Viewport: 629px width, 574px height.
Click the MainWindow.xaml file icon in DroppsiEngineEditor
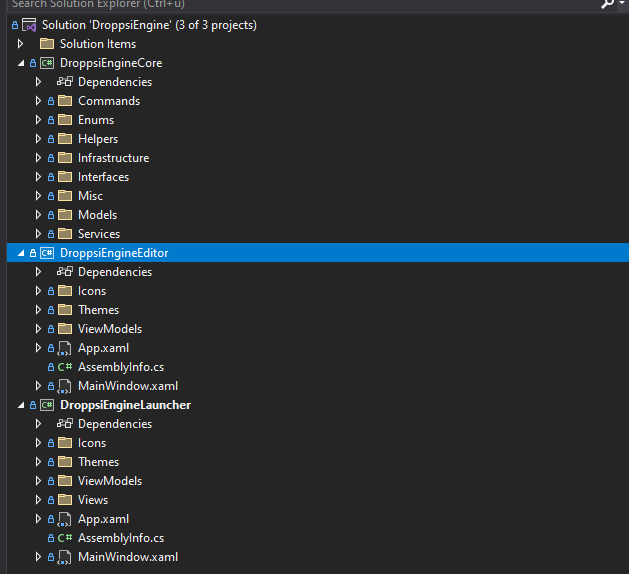tap(64, 386)
